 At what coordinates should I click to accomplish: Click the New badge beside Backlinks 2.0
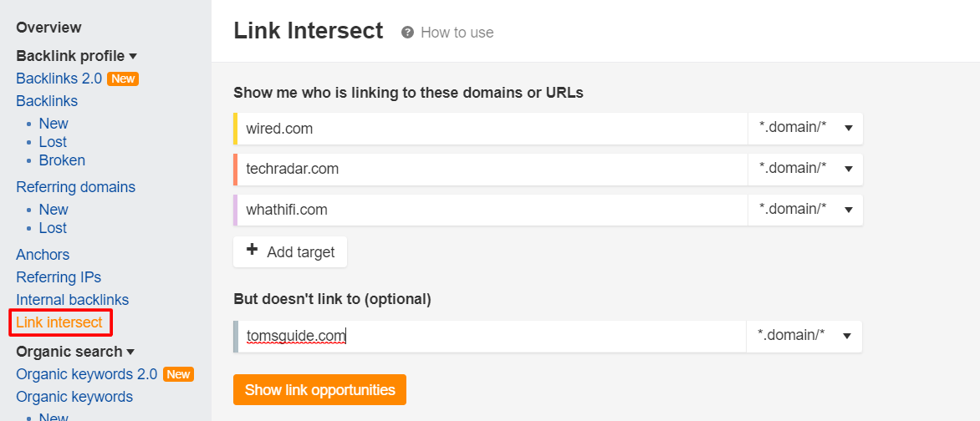(123, 79)
